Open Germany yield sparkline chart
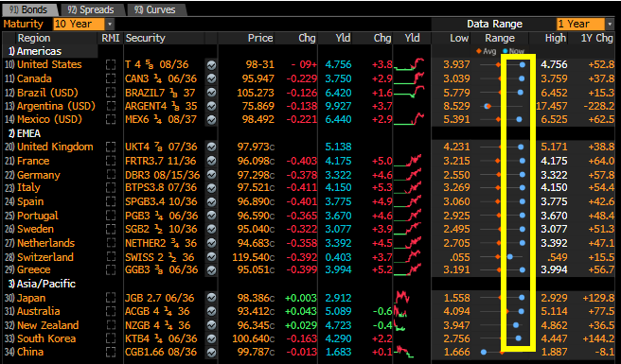This screenshot has height=364, width=621. [408, 175]
